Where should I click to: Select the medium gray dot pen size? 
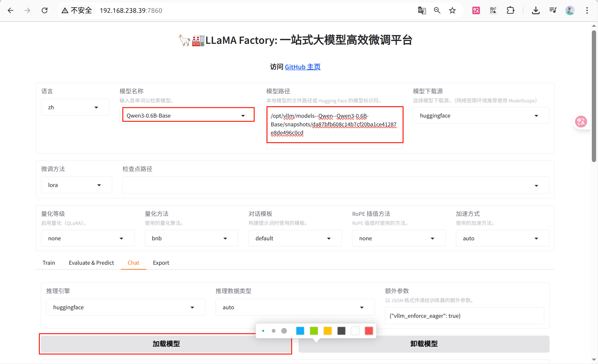pyautogui.click(x=274, y=331)
